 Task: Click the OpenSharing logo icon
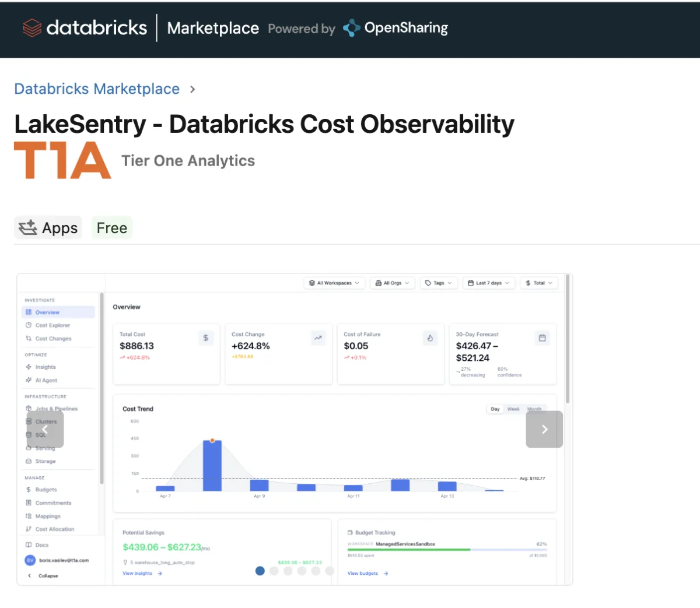[x=351, y=28]
